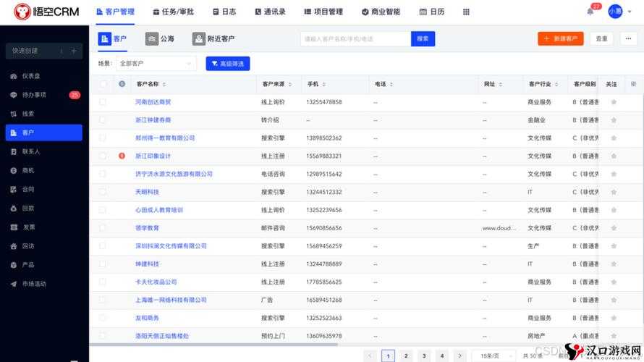Open customer 上海唯一网络科技有限公司 link
The height and width of the screenshot is (362, 644).
click(171, 300)
